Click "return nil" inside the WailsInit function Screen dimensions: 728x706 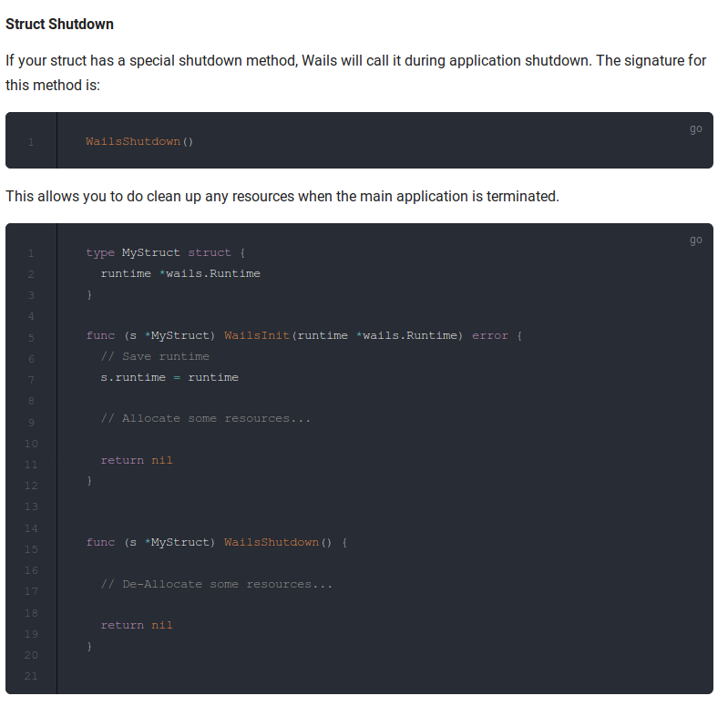[137, 460]
